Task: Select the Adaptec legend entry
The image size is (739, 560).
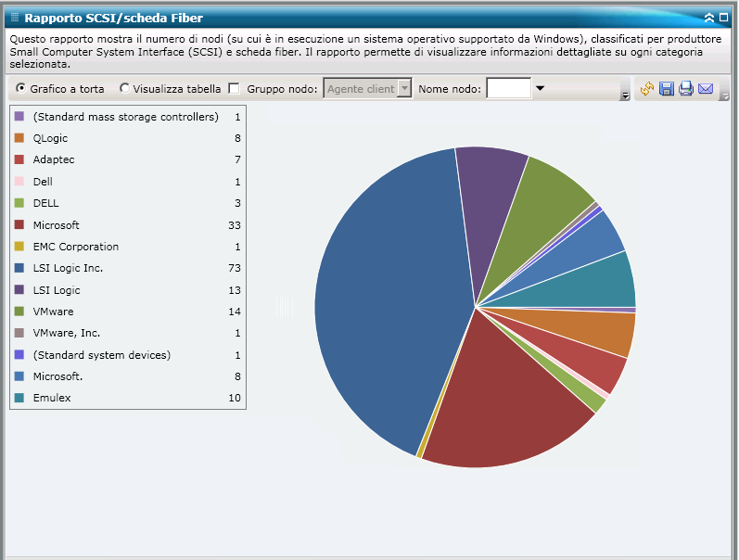Action: coord(128,159)
